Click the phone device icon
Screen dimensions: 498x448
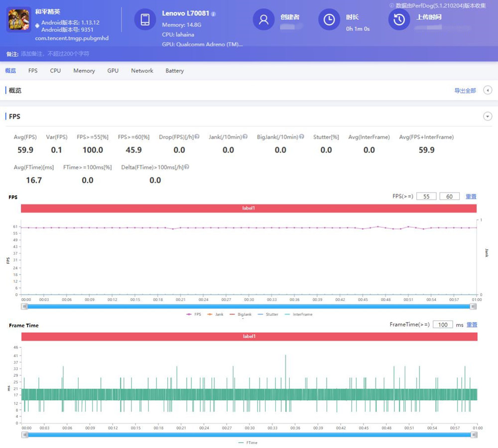click(145, 20)
